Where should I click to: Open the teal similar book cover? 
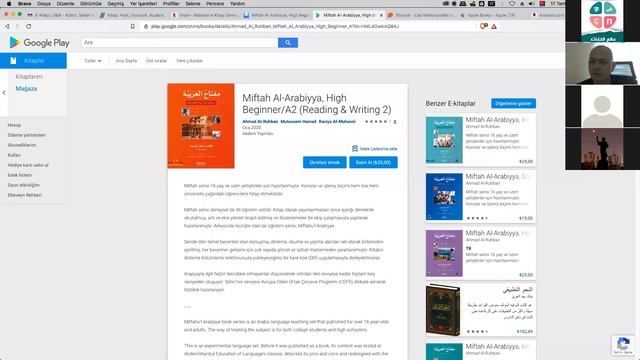[444, 140]
